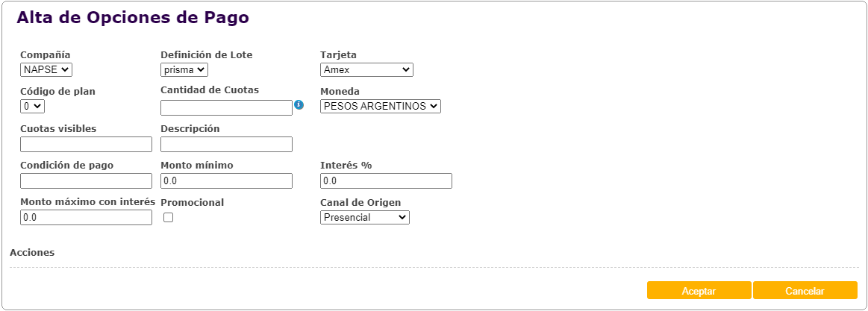
Task: Click the info icon beside Cantidad de Cuotas
Action: 299,104
